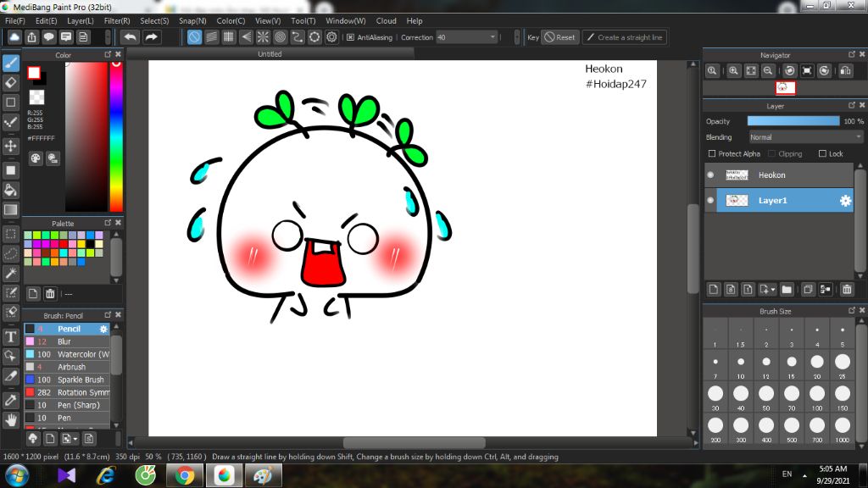Choose the Blur brush
868x488 pixels.
[68, 341]
